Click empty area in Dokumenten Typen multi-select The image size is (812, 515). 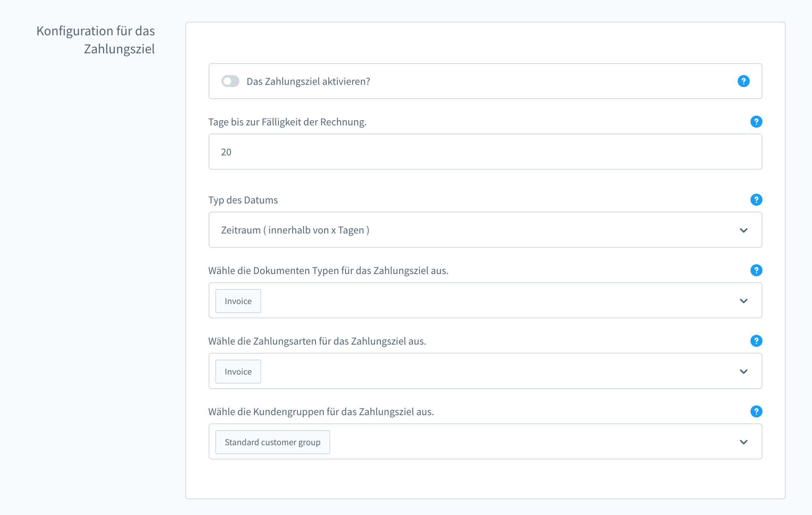click(488, 301)
